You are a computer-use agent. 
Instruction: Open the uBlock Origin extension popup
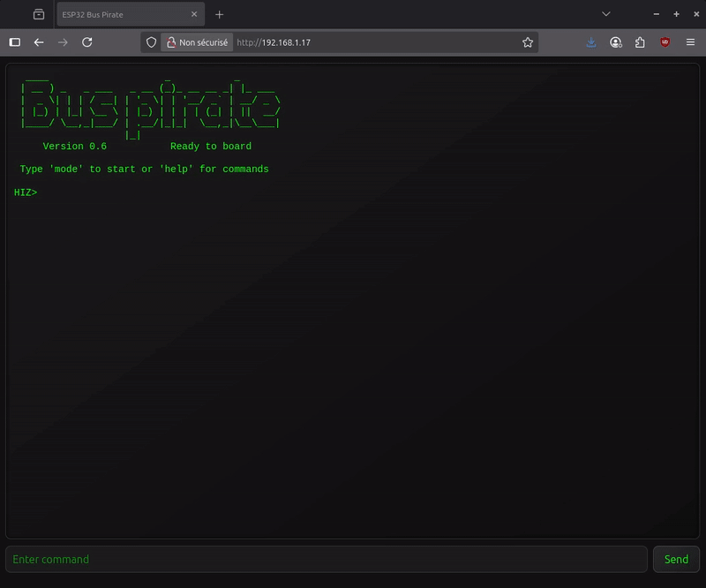tap(665, 42)
